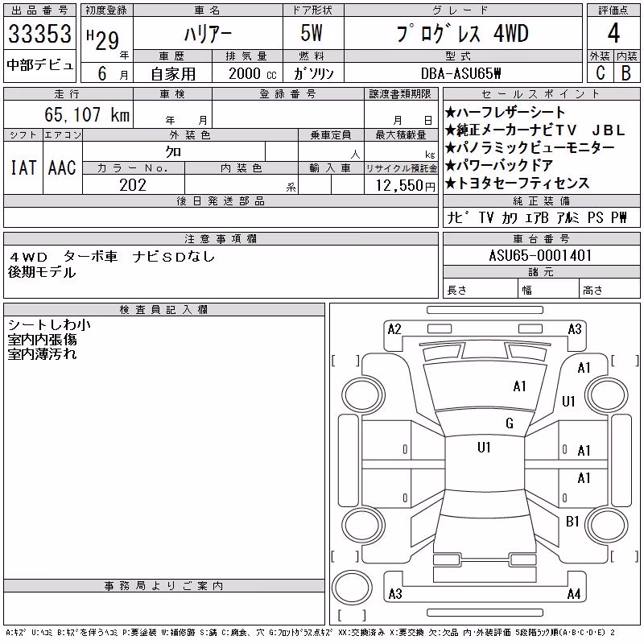
Task: Click sales point パノラミックビューモニター
Action: coord(530,147)
